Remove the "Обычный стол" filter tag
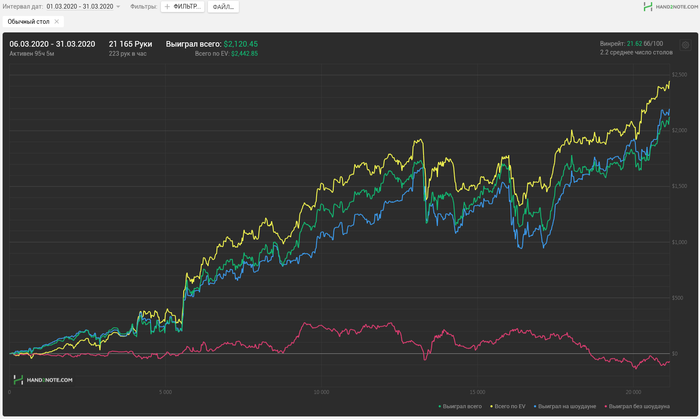The height and width of the screenshot is (419, 700). tap(57, 21)
